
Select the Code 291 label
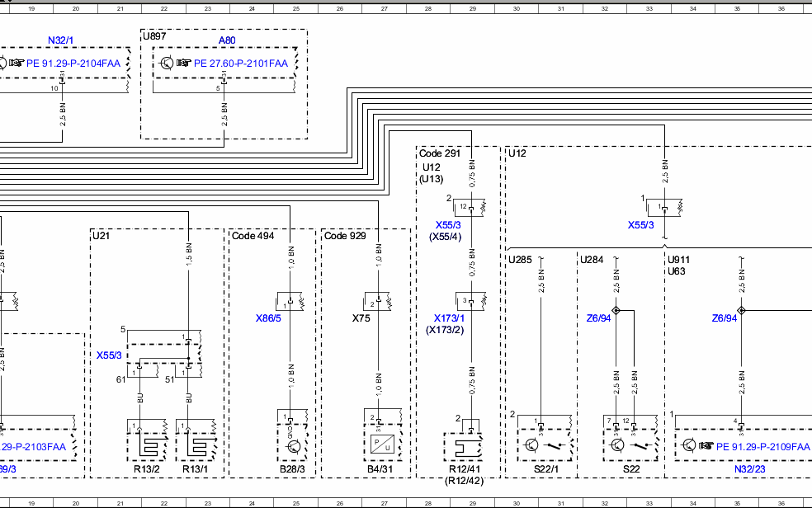(x=440, y=153)
